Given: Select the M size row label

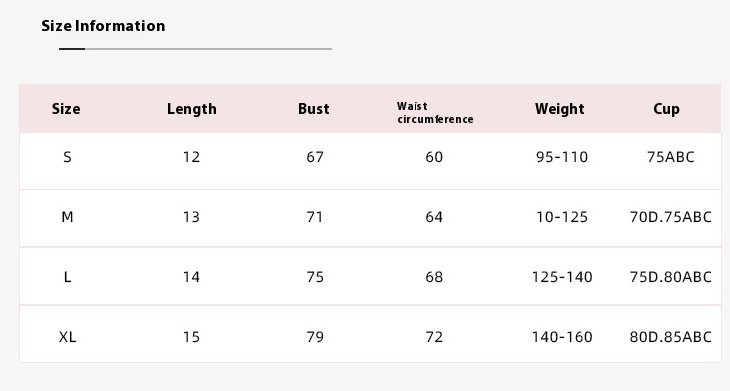Looking at the screenshot, I should (x=67, y=217).
